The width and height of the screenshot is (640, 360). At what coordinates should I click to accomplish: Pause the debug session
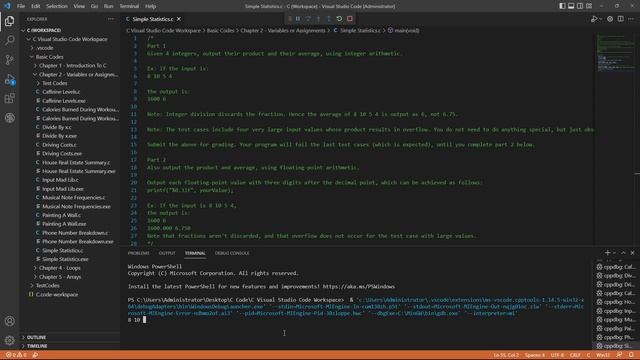pyautogui.click(x=298, y=19)
